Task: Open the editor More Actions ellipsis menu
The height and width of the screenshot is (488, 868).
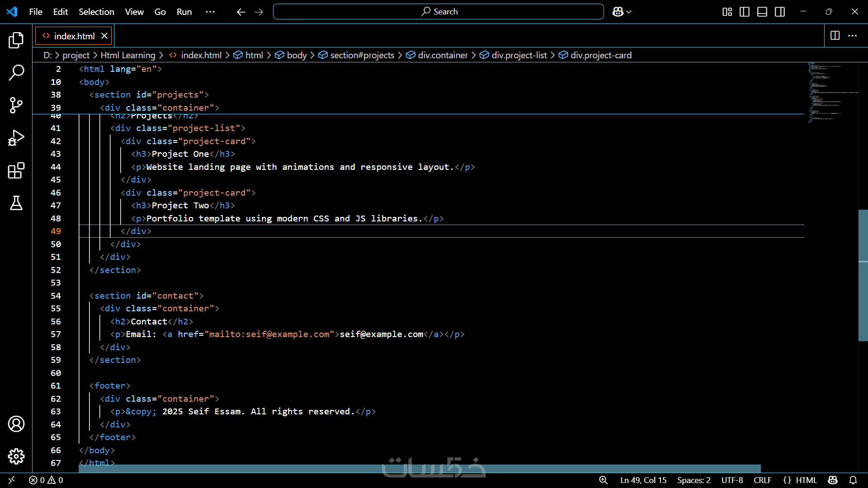Action: point(852,36)
